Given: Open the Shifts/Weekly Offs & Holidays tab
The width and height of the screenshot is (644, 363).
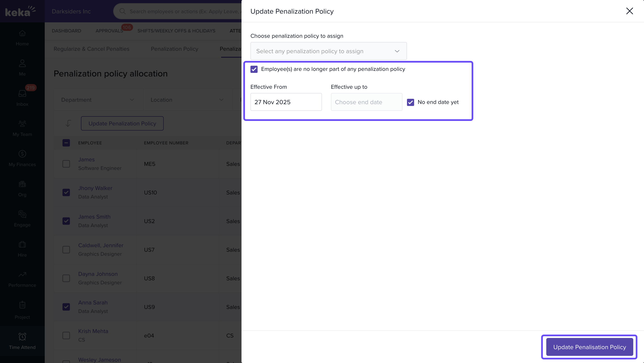Looking at the screenshot, I should tap(176, 31).
